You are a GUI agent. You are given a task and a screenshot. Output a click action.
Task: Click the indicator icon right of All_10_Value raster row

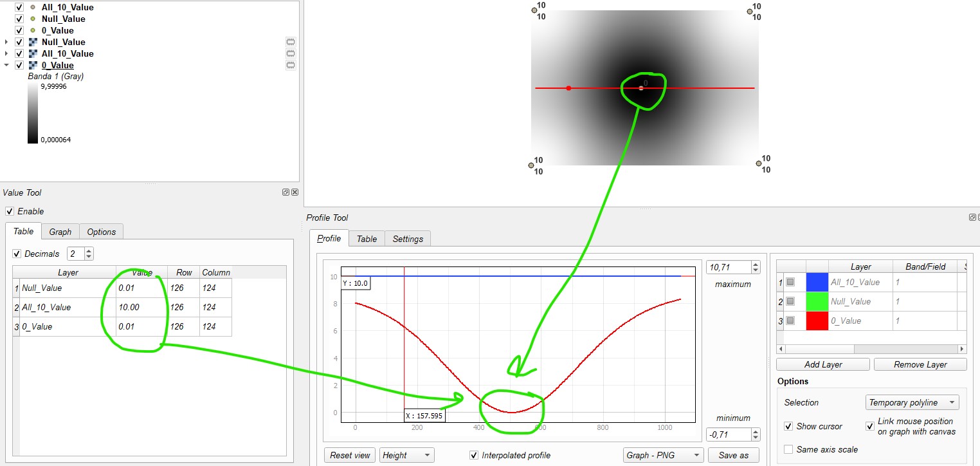pyautogui.click(x=291, y=53)
